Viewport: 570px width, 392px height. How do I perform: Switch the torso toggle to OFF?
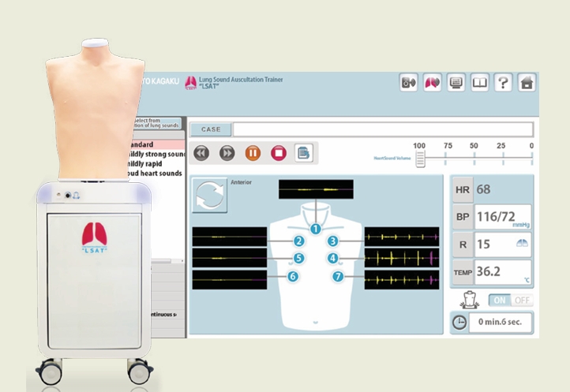[x=522, y=301]
